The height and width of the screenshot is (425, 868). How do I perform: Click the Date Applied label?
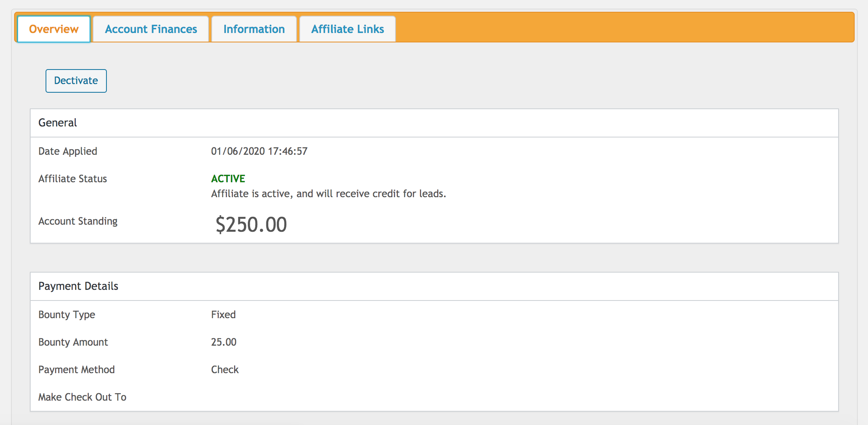coord(68,151)
